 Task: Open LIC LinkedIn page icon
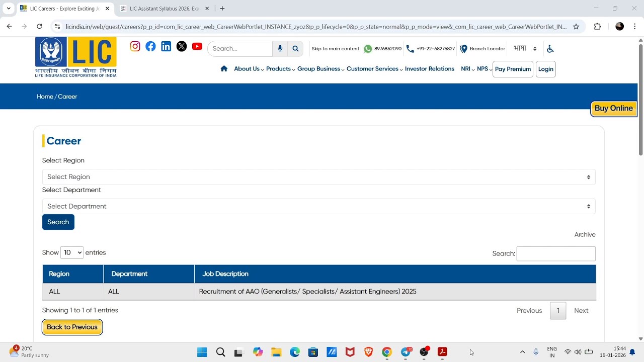[x=166, y=46]
